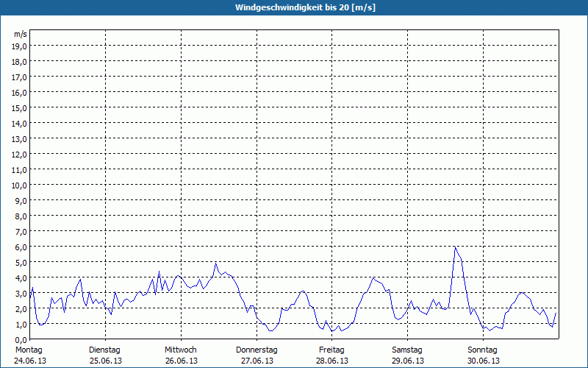Click the Mittwoch wind peak near 5 m/s
Screen dimensions: 588x368
(215, 263)
